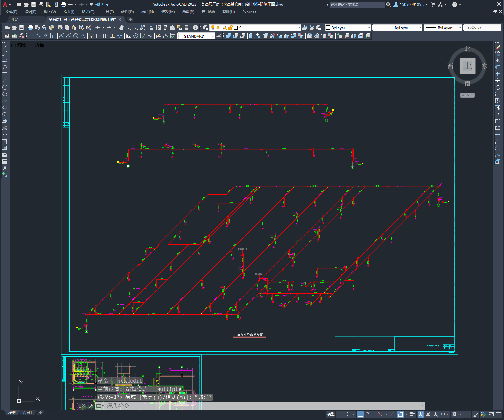Click the new drawing tab plus button
Screen dimensions: 504x420
coord(130,19)
